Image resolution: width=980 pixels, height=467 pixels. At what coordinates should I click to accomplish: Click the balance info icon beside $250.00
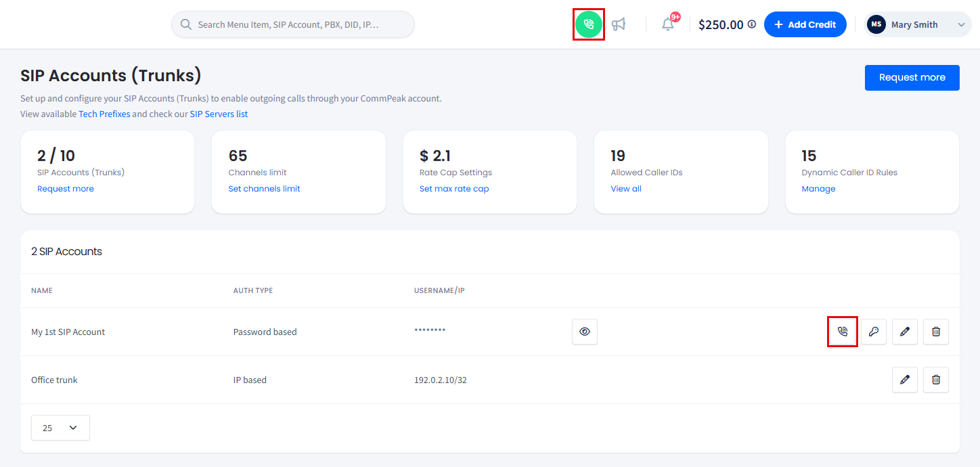click(752, 24)
